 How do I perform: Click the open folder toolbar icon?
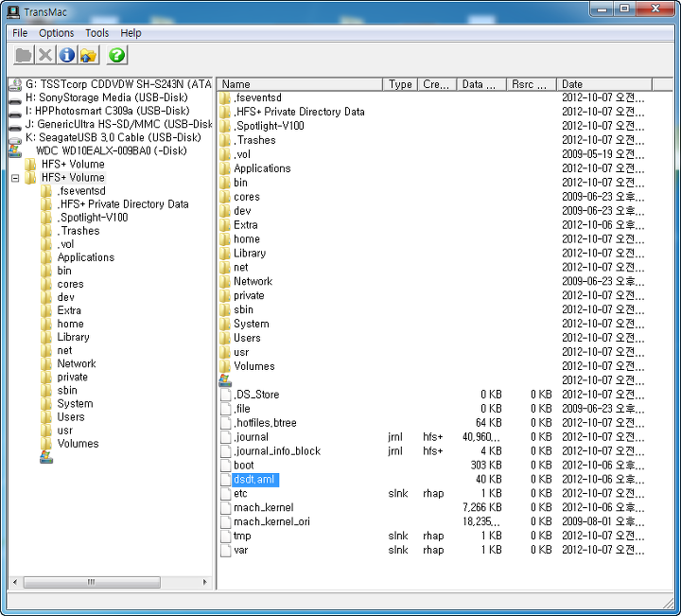tap(24, 55)
